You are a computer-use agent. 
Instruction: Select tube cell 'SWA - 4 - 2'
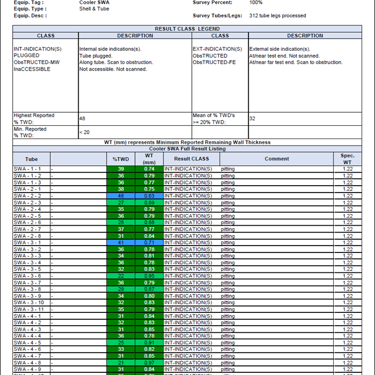coord(32,322)
